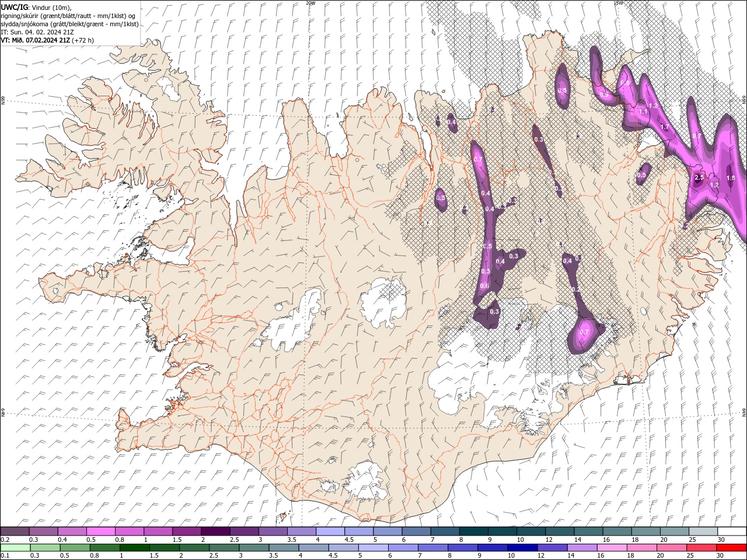Image resolution: width=747 pixels, height=560 pixels.
Task: Click the grey-green 3–3.5 rain legend swatch
Action: [254, 548]
